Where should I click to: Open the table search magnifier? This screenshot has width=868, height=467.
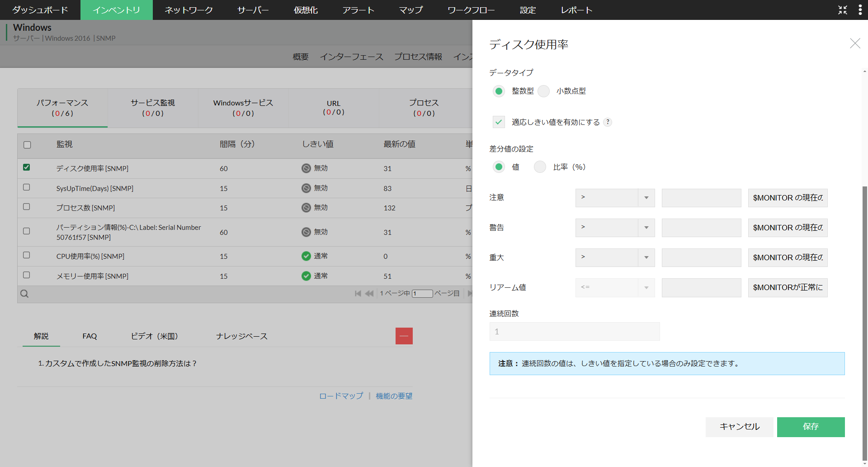(x=24, y=293)
